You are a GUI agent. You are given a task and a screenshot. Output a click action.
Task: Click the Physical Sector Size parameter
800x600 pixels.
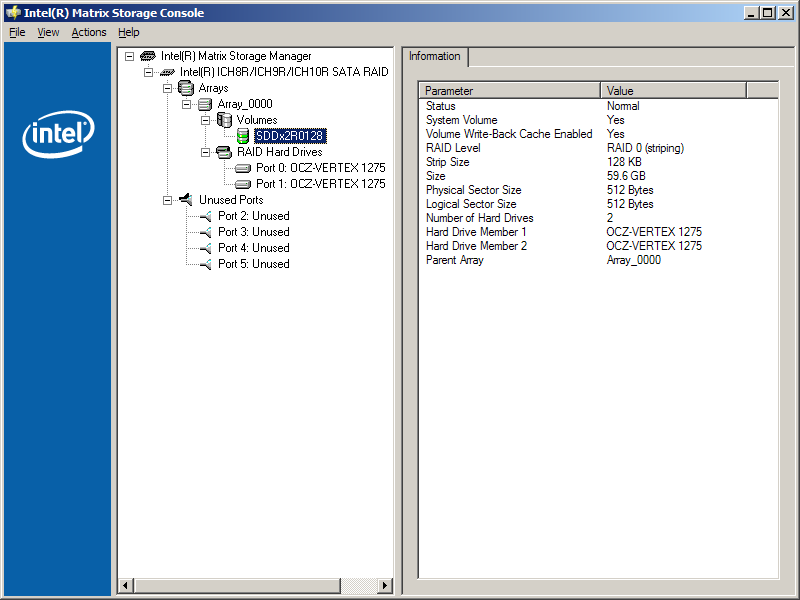[473, 190]
